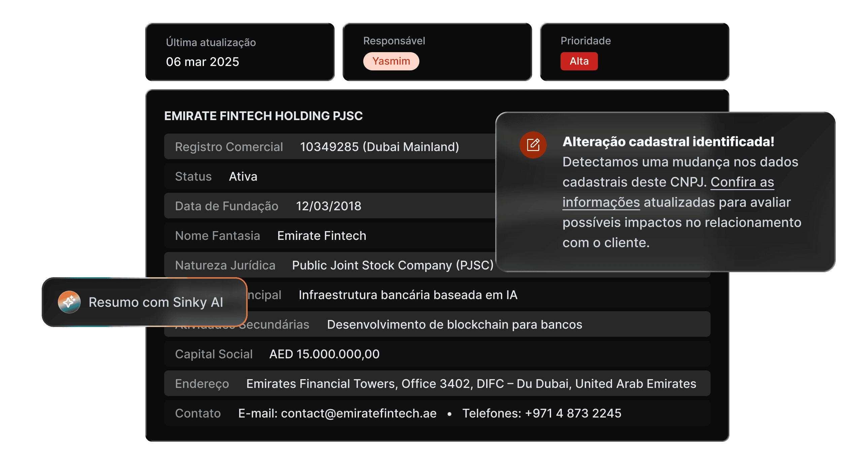
Task: Select the Nome Fantasia value Emirate Fintech
Action: (321, 236)
